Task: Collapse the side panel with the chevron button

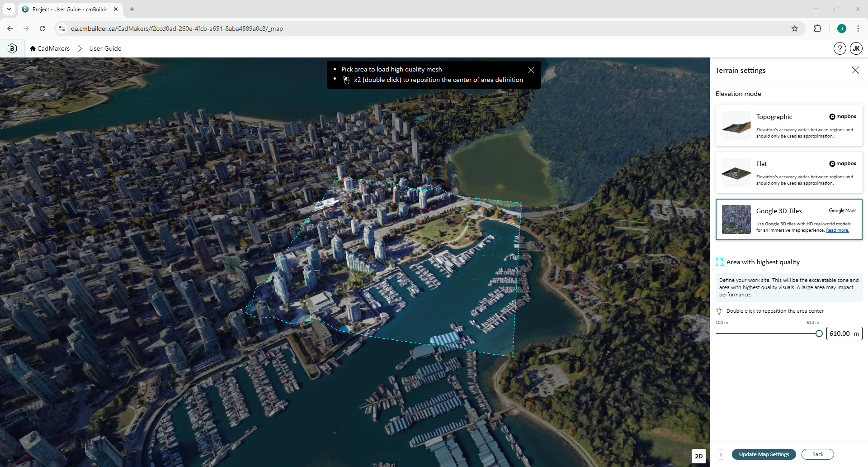Action: click(x=721, y=454)
